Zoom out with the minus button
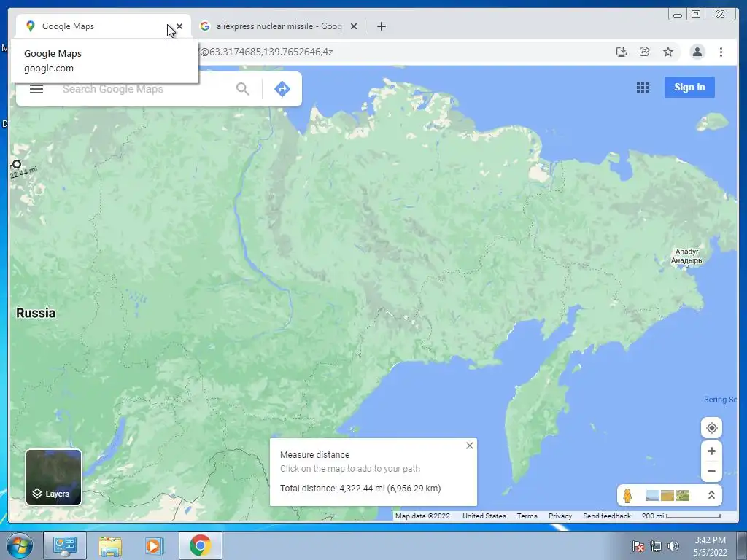 (x=711, y=472)
